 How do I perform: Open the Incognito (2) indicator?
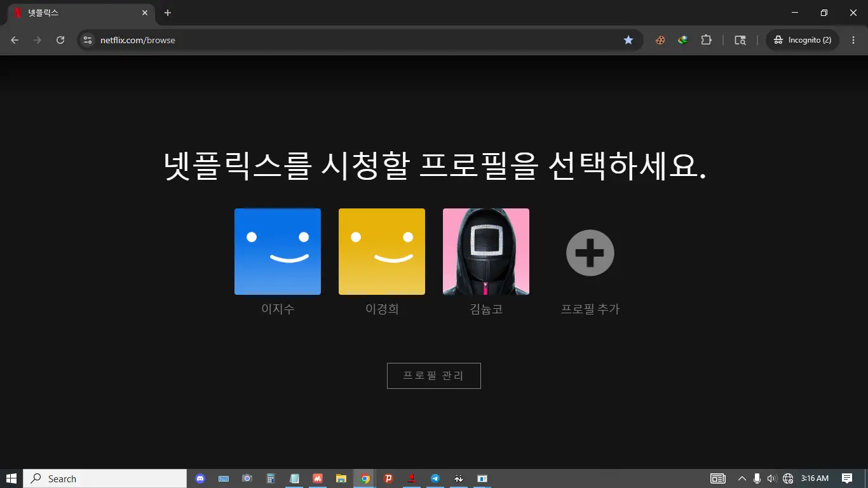[803, 40]
